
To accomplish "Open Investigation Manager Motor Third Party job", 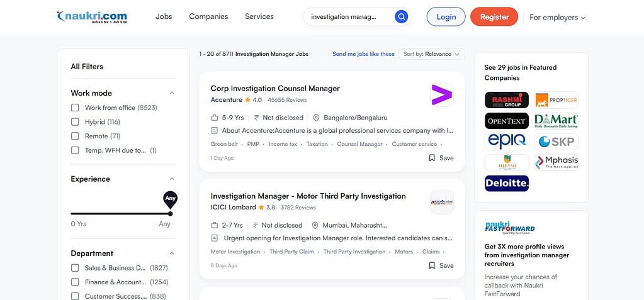I will pos(308,196).
